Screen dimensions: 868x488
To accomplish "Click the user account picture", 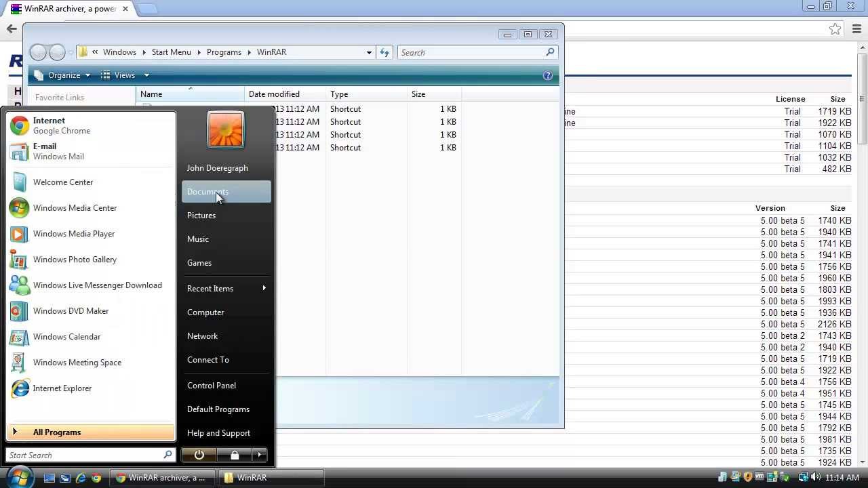I will point(226,129).
